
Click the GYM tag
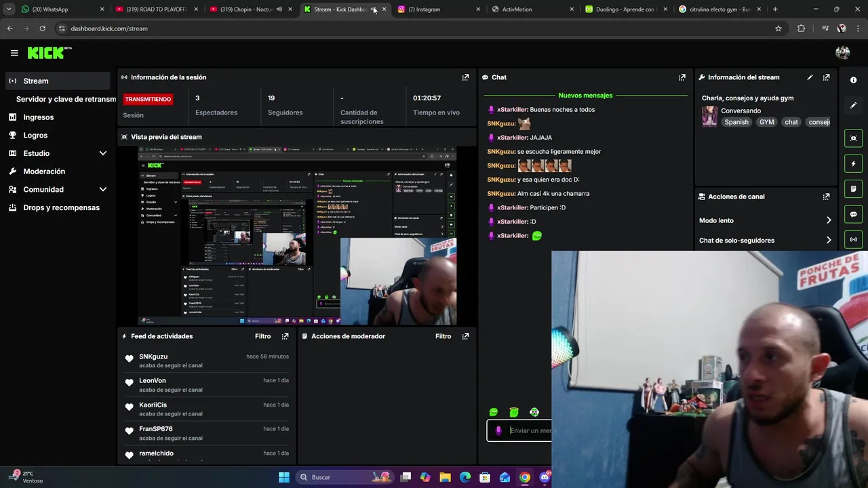(766, 122)
